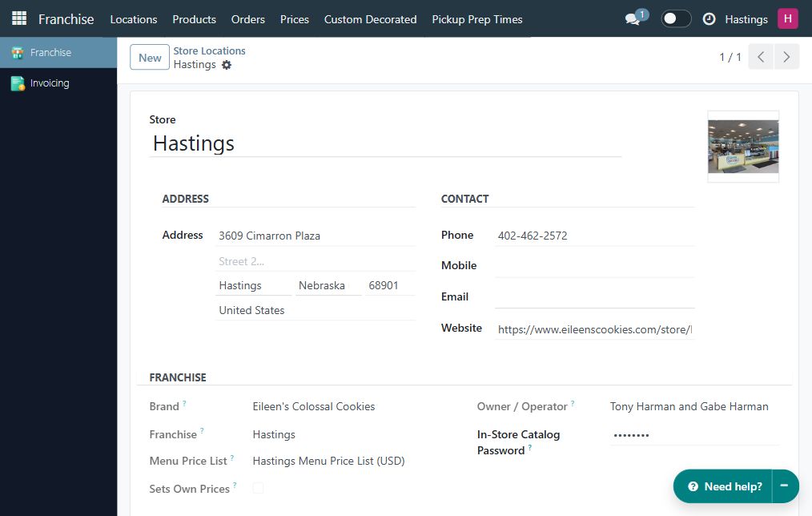Open the Products menu
812x516 pixels.
tap(195, 19)
